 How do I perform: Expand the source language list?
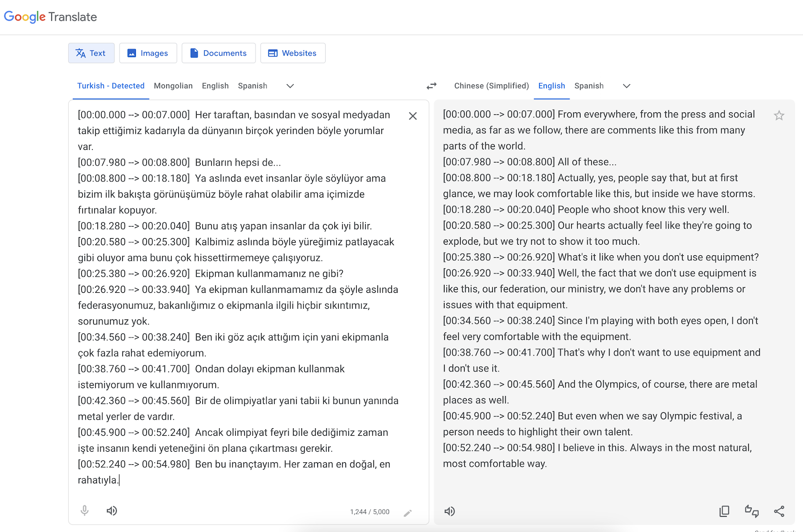tap(290, 86)
